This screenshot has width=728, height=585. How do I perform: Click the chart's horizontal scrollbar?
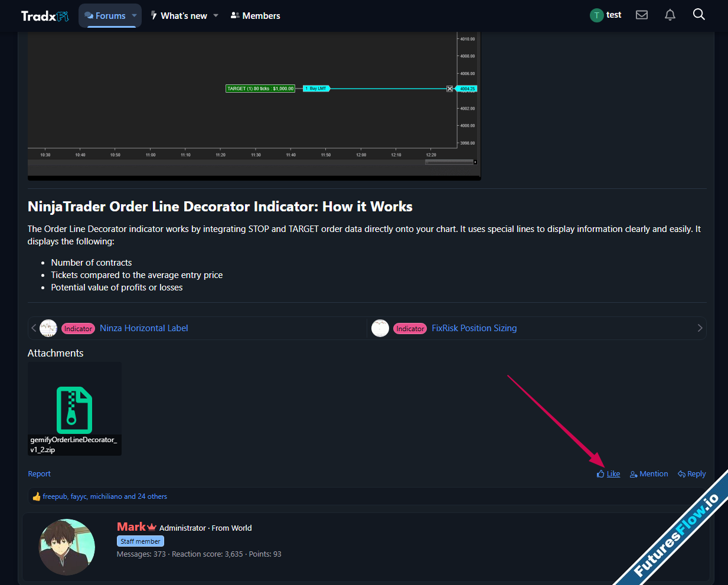(x=449, y=162)
